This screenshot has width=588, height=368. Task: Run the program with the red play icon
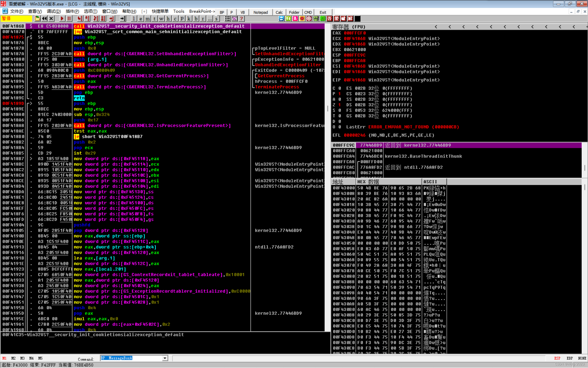(62, 18)
